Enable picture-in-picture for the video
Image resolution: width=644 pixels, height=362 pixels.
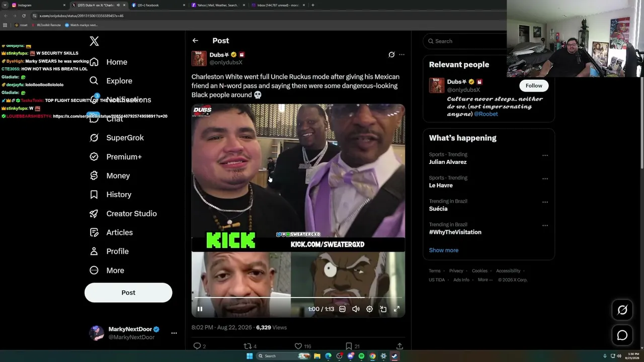(x=383, y=309)
